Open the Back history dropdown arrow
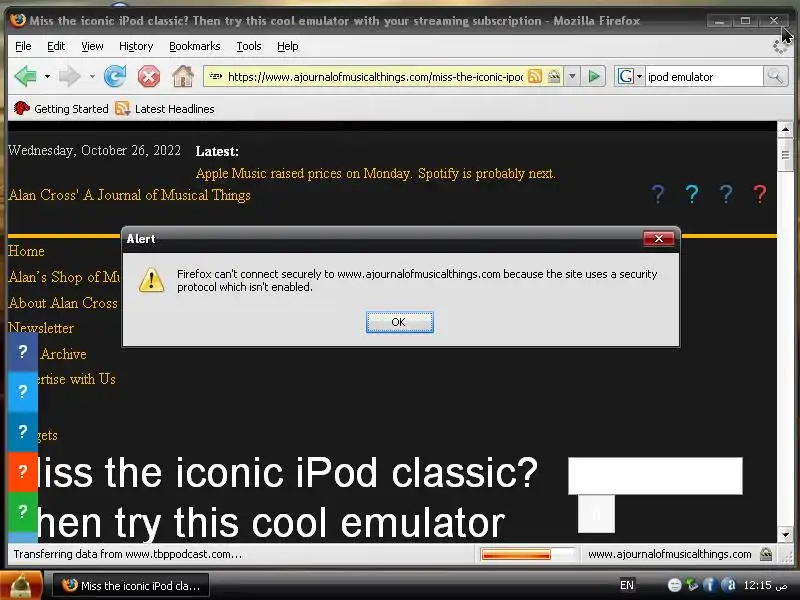800x600 pixels. pos(47,77)
